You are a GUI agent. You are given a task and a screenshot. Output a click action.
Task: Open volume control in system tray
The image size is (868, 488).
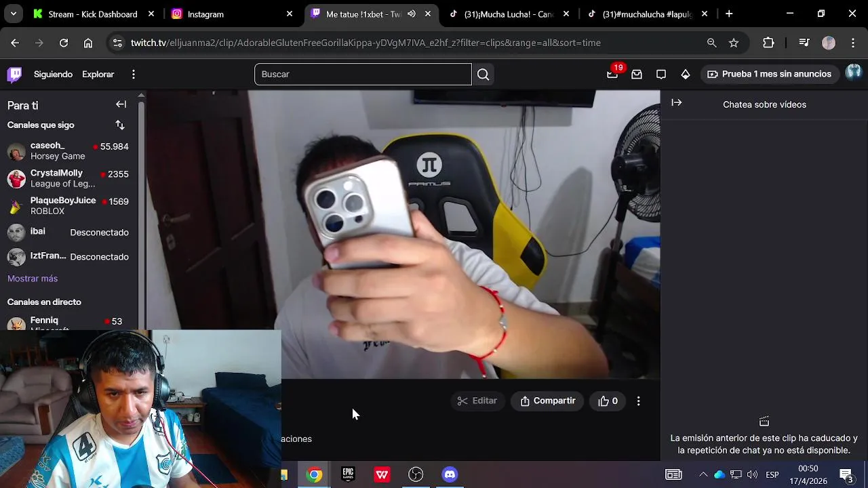tap(752, 474)
